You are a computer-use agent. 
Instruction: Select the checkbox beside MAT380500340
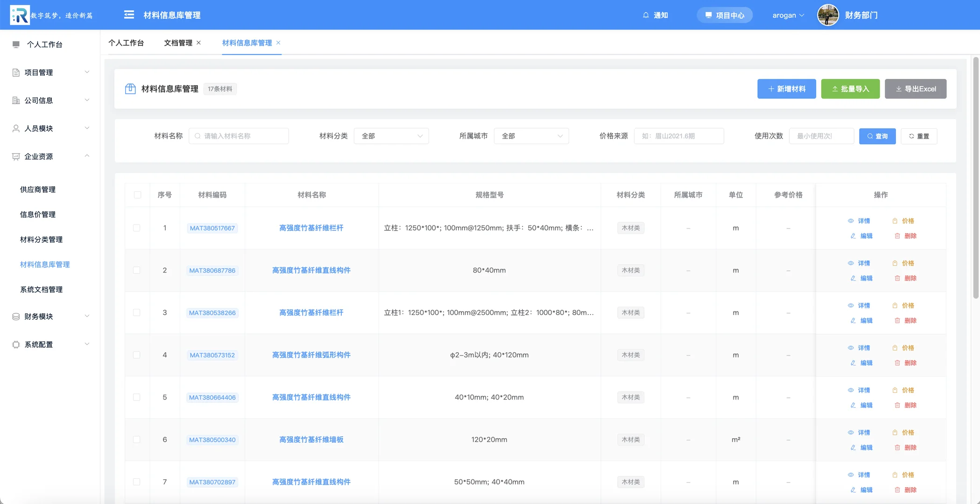[x=137, y=439]
